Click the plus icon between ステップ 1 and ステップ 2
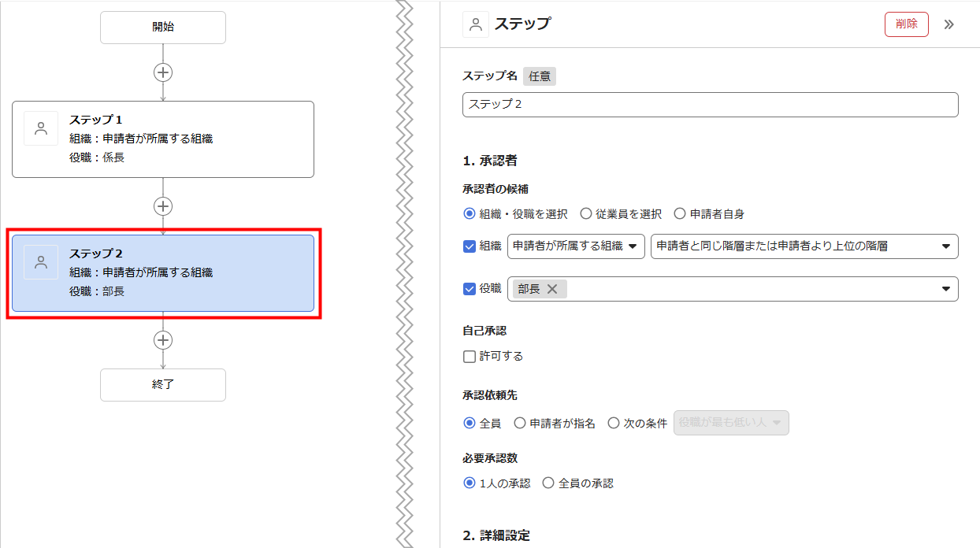 [x=163, y=206]
